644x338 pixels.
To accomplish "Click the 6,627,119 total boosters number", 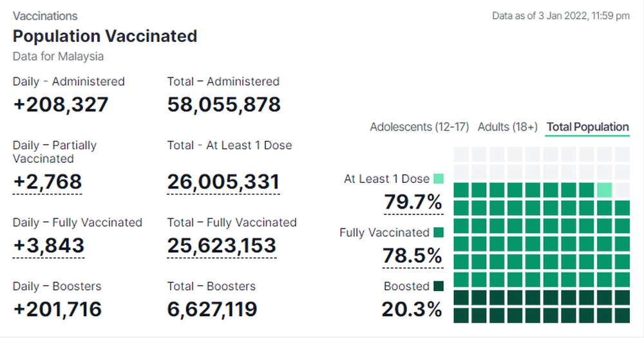I will coord(212,309).
